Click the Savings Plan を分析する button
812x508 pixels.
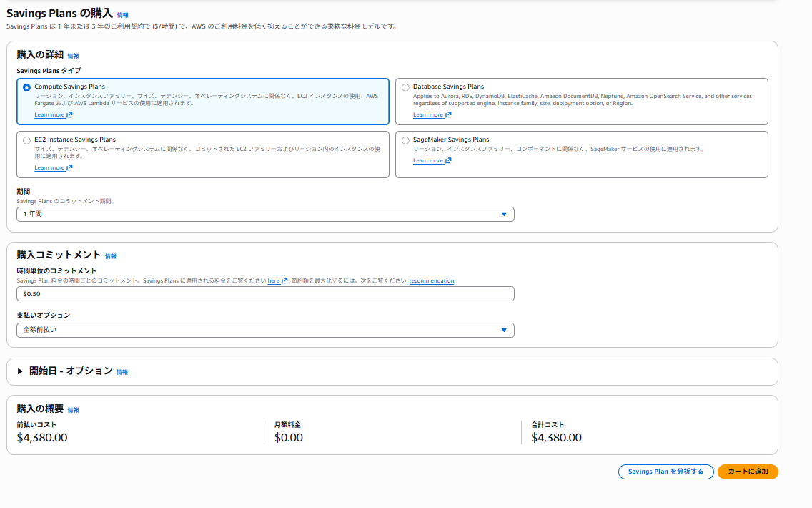coord(665,472)
